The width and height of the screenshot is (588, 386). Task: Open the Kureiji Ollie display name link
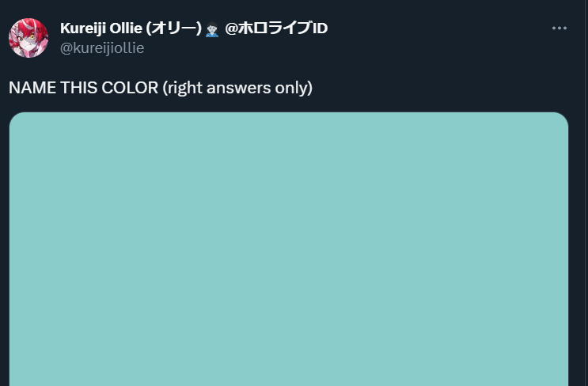point(194,28)
